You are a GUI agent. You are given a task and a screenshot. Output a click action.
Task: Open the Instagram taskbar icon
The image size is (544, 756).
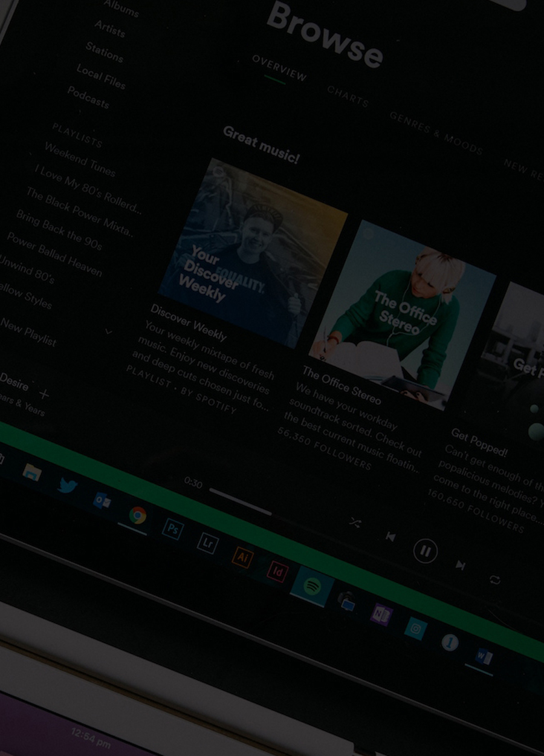[x=416, y=629]
